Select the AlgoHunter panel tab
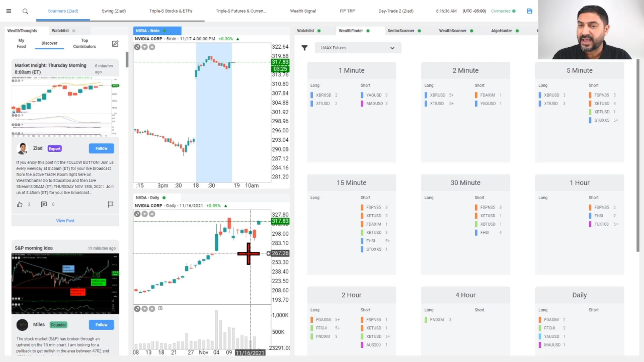The image size is (644, 362). pyautogui.click(x=501, y=31)
